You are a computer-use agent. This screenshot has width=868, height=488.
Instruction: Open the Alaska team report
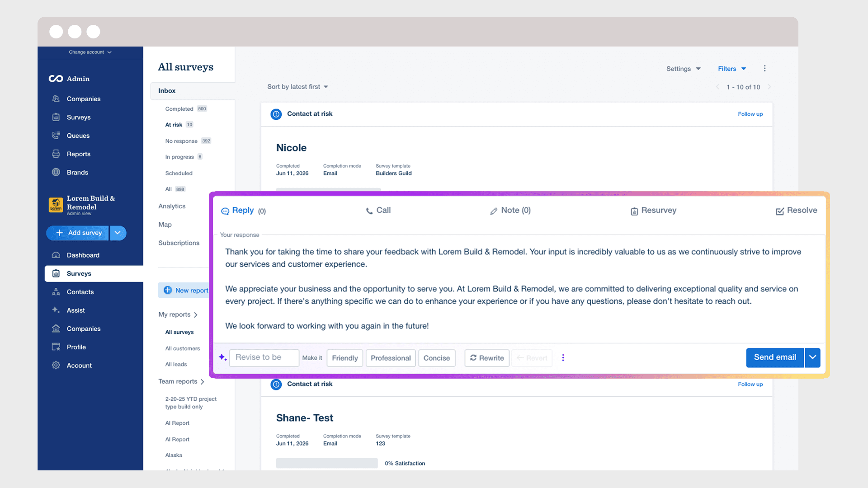coord(174,455)
